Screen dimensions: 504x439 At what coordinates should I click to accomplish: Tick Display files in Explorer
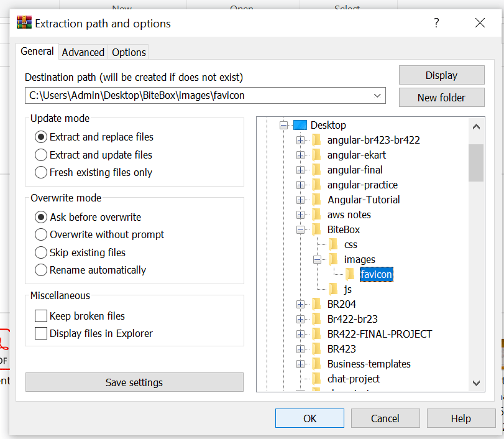point(41,333)
